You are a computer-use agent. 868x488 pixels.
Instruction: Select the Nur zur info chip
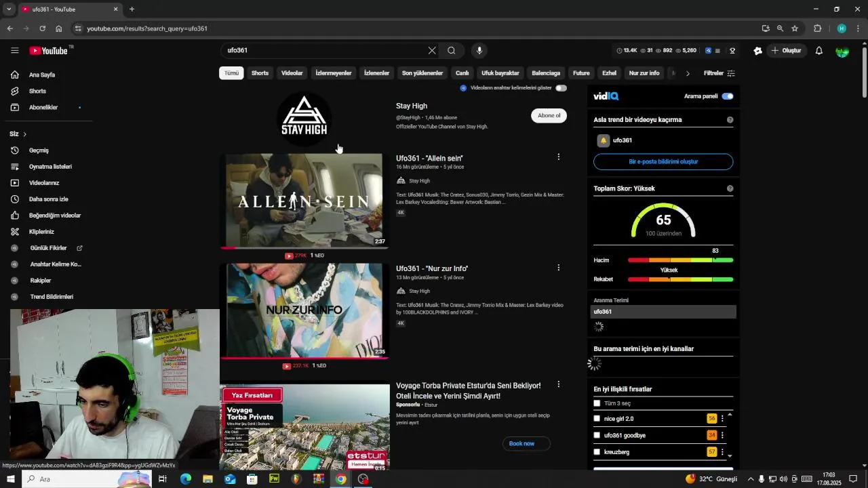click(x=644, y=73)
